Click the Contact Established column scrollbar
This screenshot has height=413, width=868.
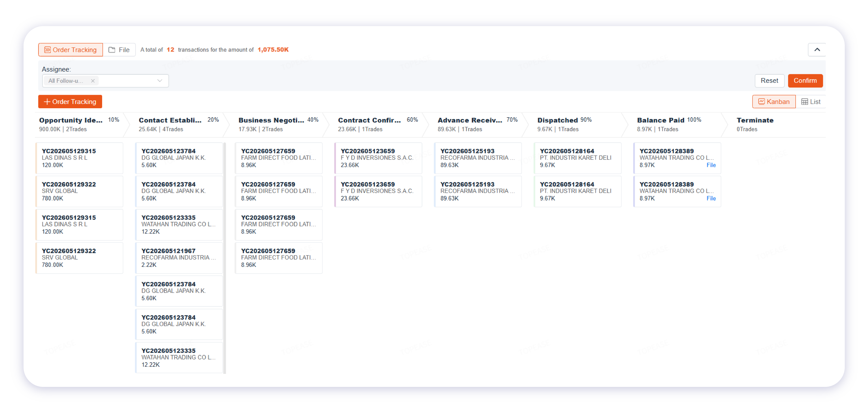click(x=225, y=258)
